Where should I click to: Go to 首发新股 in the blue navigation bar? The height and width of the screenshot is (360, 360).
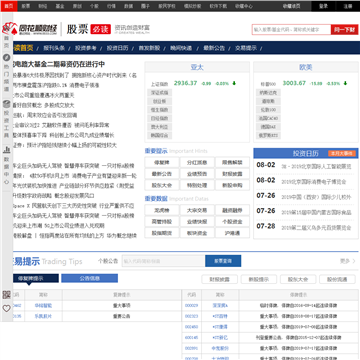149,48
